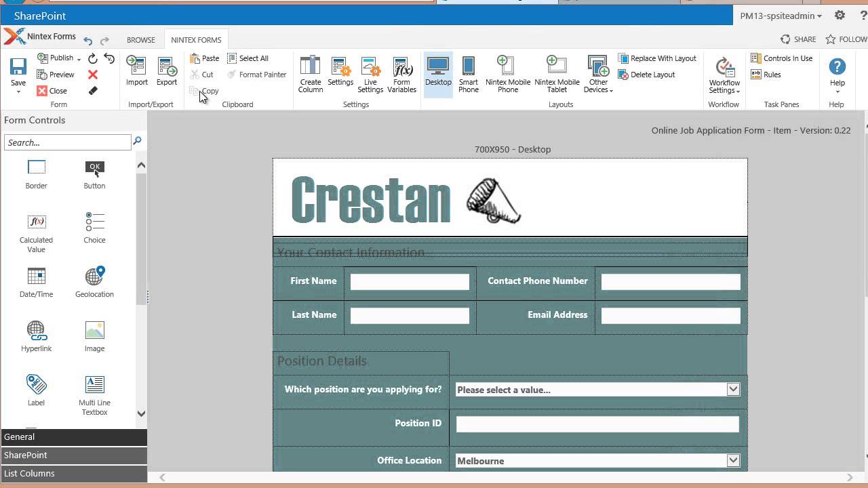This screenshot has width=868, height=488.
Task: Preview the form
Action: click(x=56, y=75)
